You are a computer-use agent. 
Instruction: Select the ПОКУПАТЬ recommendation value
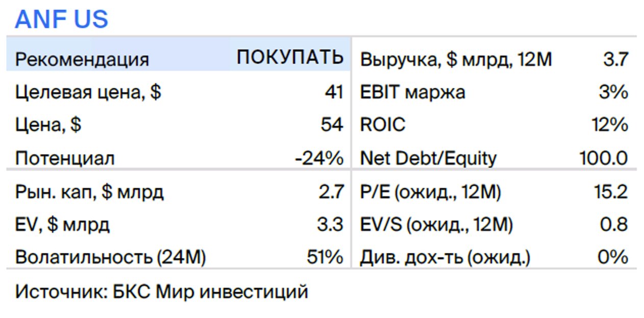tap(290, 58)
